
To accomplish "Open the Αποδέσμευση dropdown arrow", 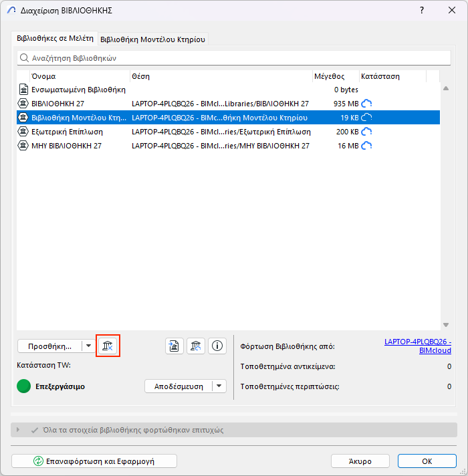I will [219, 386].
